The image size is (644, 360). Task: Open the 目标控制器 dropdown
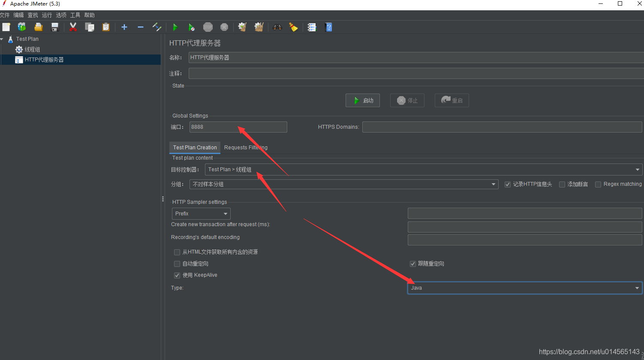point(424,169)
